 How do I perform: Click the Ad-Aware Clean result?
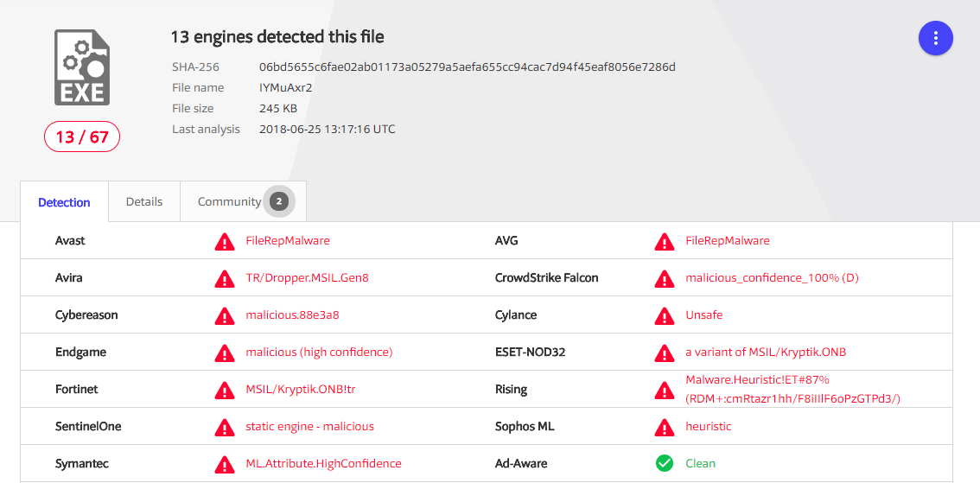point(701,464)
